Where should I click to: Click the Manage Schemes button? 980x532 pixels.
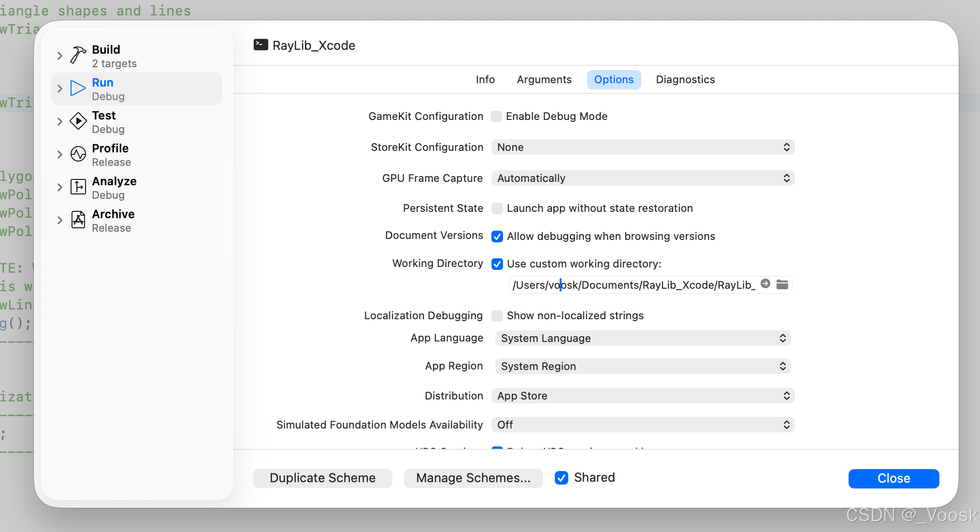click(473, 478)
